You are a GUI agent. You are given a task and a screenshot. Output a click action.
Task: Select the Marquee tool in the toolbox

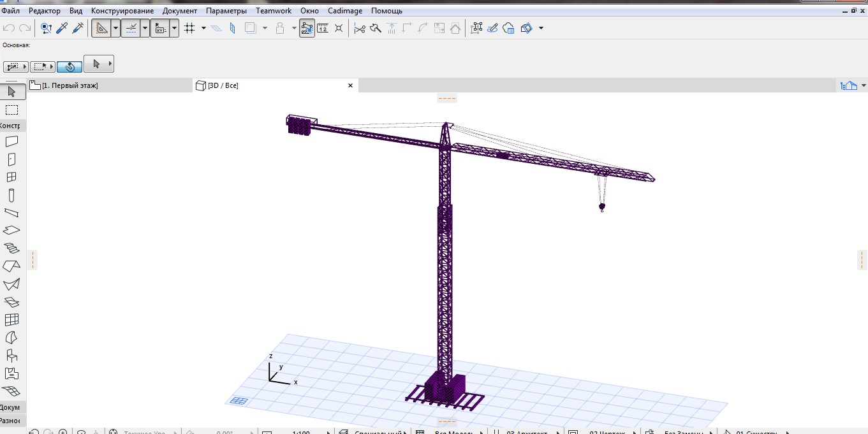[x=11, y=110]
